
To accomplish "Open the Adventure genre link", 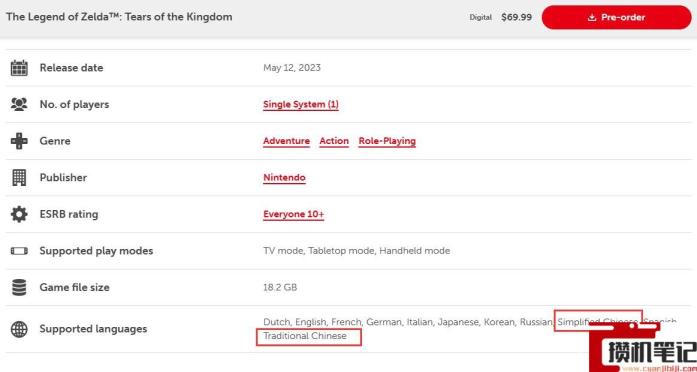I will point(286,141).
